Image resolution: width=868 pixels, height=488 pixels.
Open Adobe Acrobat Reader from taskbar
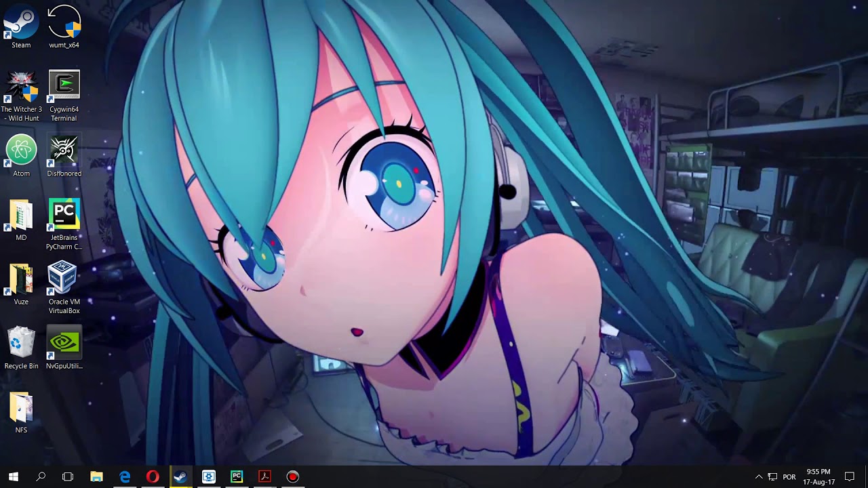(264, 476)
